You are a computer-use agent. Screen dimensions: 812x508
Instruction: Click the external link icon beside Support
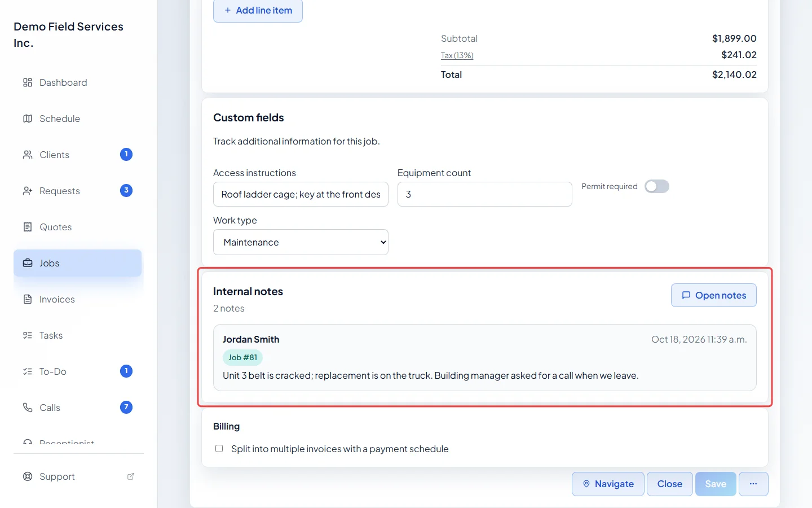tap(131, 476)
